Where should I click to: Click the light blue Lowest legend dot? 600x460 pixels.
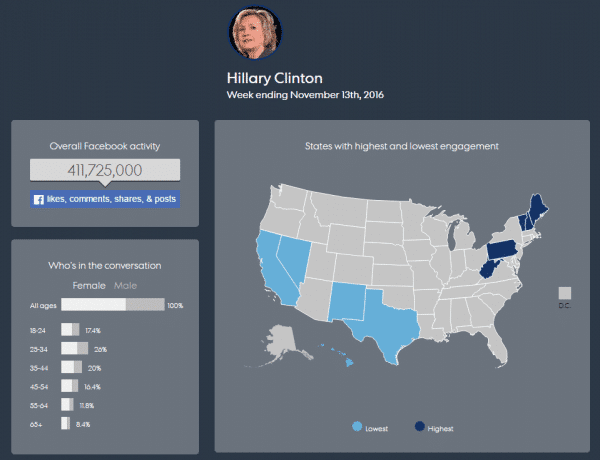pyautogui.click(x=357, y=427)
